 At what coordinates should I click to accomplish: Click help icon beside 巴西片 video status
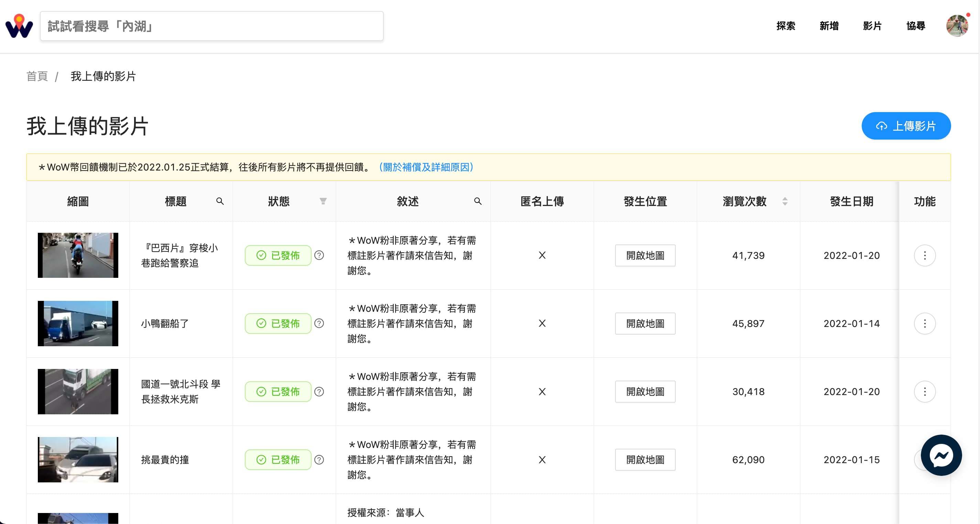pos(319,255)
